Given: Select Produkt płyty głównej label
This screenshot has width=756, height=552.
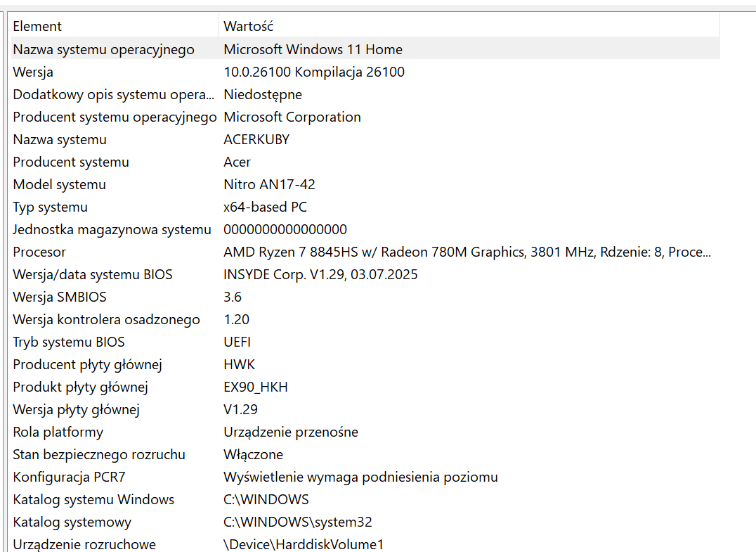Looking at the screenshot, I should pyautogui.click(x=80, y=387).
